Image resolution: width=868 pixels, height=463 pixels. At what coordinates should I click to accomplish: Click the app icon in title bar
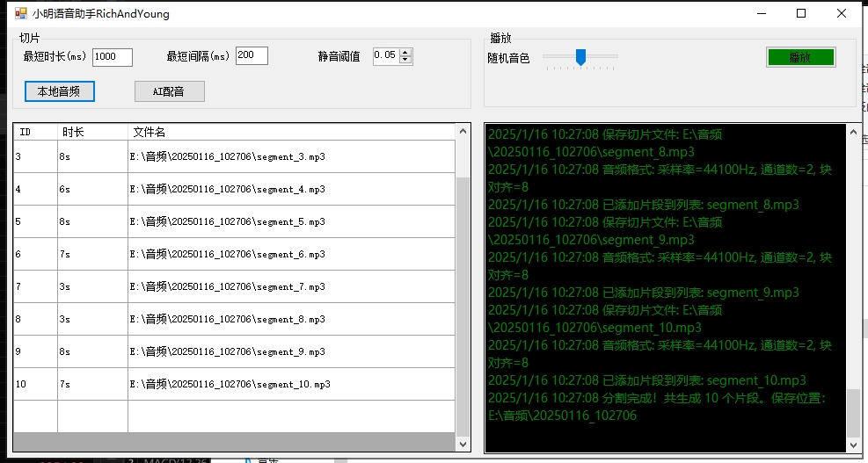pyautogui.click(x=19, y=14)
